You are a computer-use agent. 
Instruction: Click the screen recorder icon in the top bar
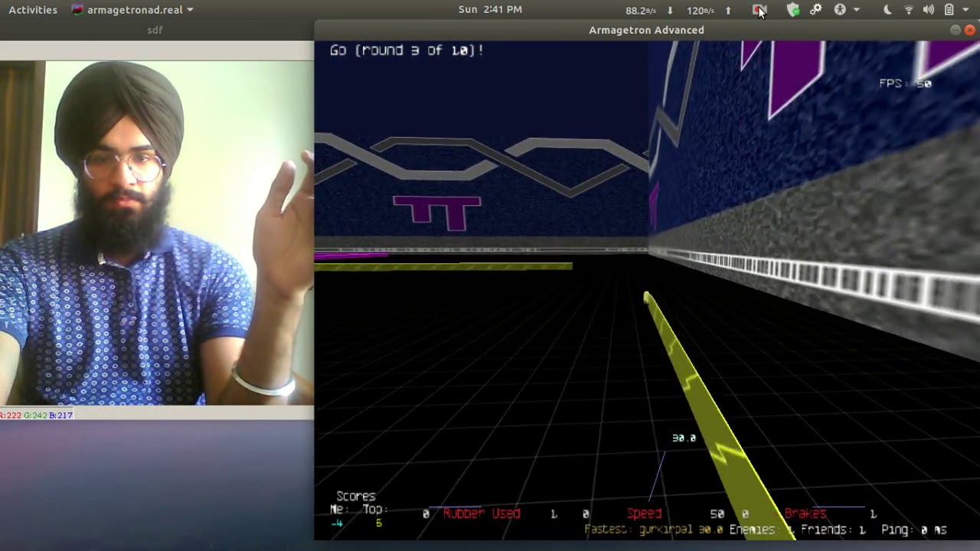pos(759,10)
